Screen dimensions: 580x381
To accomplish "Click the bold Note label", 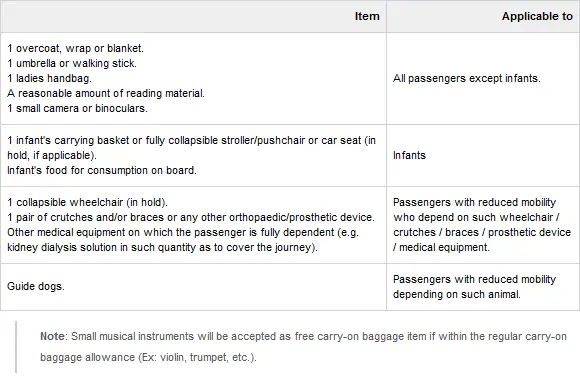I will pos(52,336).
